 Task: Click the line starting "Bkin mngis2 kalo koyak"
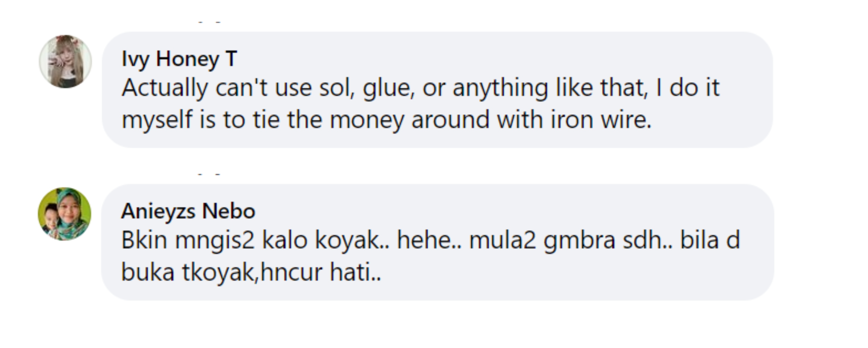coord(430,240)
